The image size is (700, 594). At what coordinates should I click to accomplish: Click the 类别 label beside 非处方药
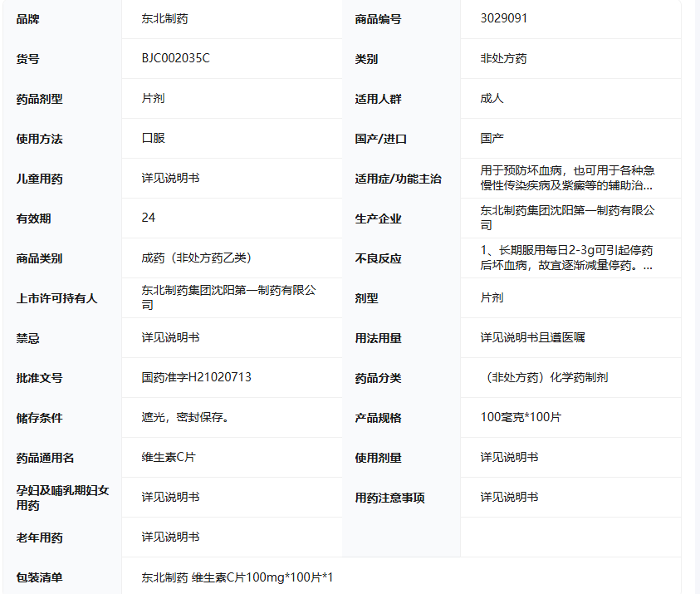tap(366, 59)
